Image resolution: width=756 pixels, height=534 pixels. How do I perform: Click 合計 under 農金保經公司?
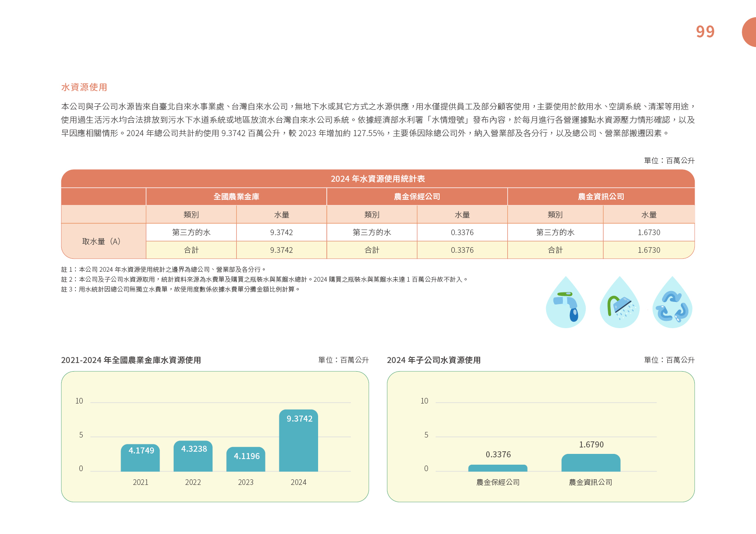[372, 250]
